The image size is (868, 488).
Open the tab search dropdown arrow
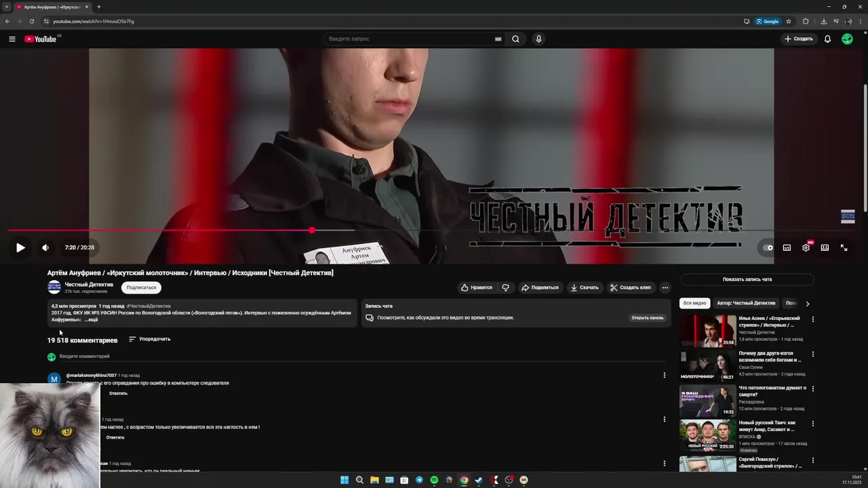pyautogui.click(x=7, y=7)
